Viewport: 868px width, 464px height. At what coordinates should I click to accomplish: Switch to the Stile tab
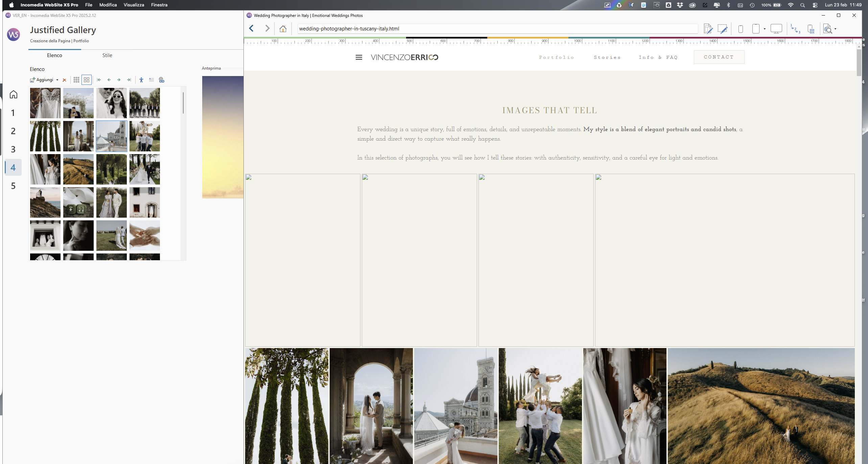pyautogui.click(x=107, y=55)
